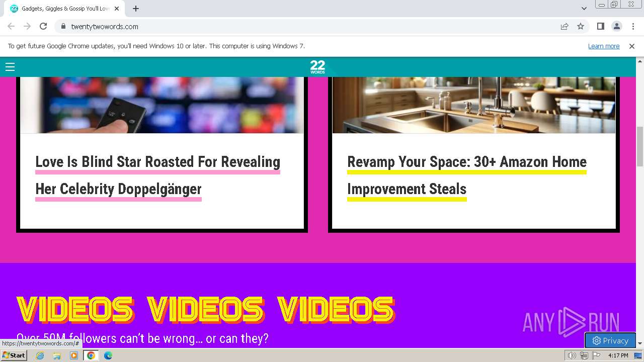Open Love Is Blind Star article headline
This screenshot has width=644, height=362.
tap(158, 175)
